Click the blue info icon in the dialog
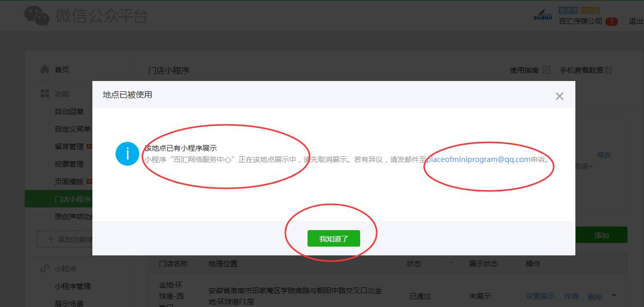 point(127,154)
